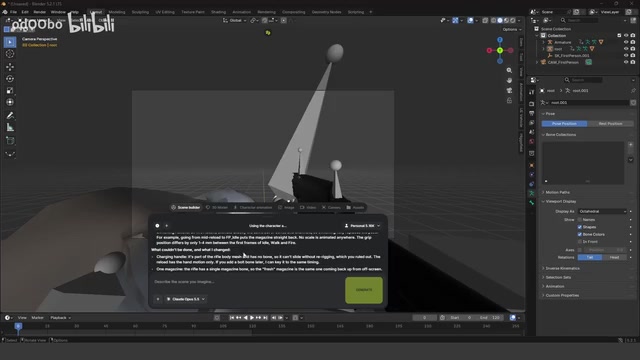640x360 pixels.
Task: Click the navigation gizmo Z axis
Action: point(500,40)
